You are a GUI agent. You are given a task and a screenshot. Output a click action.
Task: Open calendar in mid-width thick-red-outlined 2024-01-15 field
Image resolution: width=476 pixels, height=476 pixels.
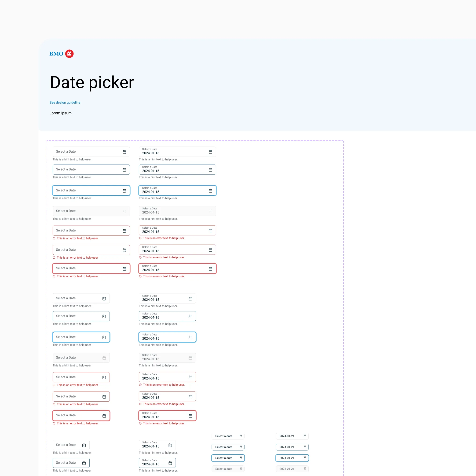click(190, 416)
